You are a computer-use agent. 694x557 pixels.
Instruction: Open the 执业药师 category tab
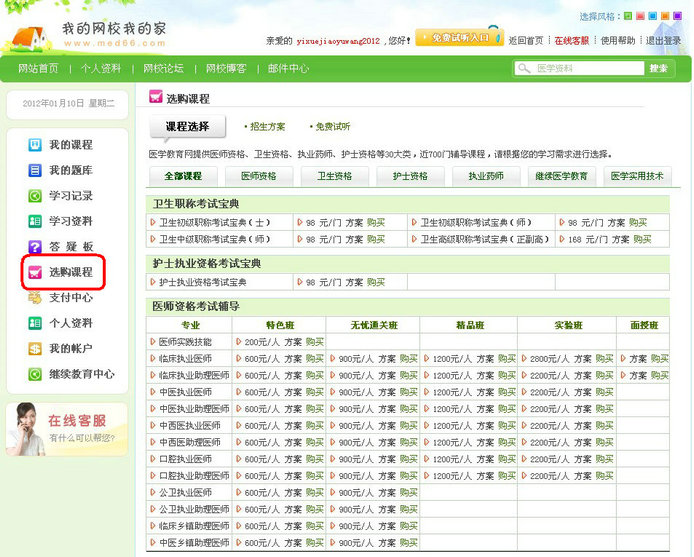pos(486,176)
